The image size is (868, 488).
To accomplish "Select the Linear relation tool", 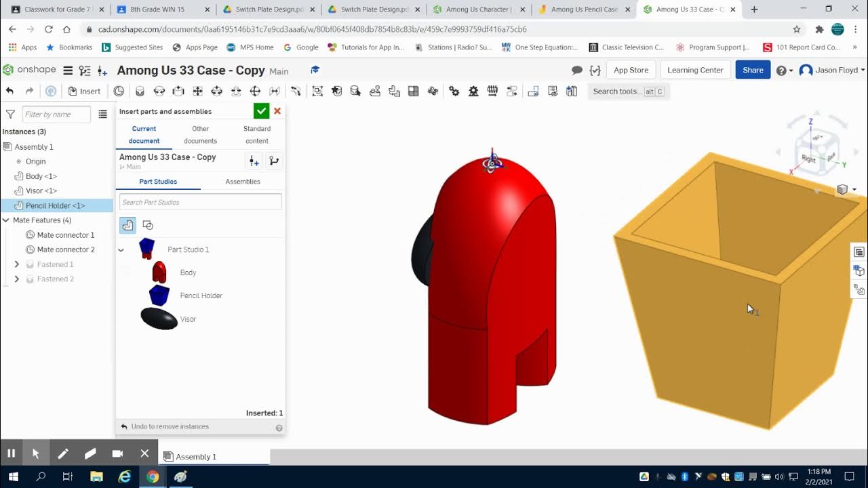I will (512, 91).
